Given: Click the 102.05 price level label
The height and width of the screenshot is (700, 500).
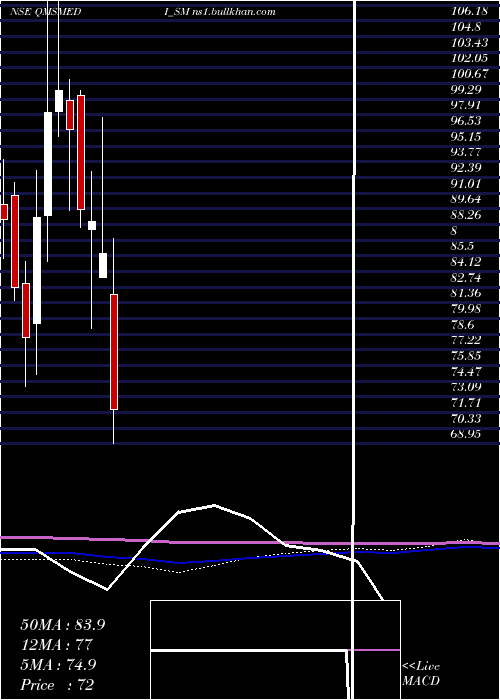Looking at the screenshot, I should tap(470, 58).
